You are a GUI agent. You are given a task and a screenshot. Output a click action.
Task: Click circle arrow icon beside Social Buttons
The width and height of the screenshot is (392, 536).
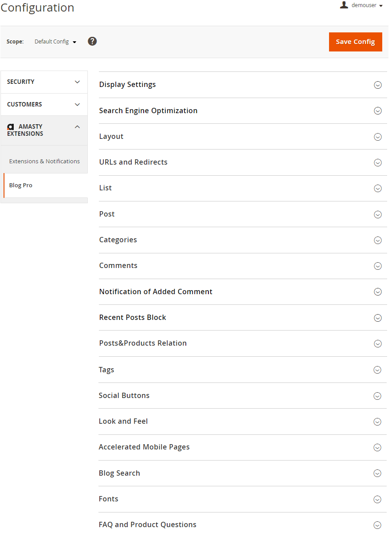pos(377,396)
